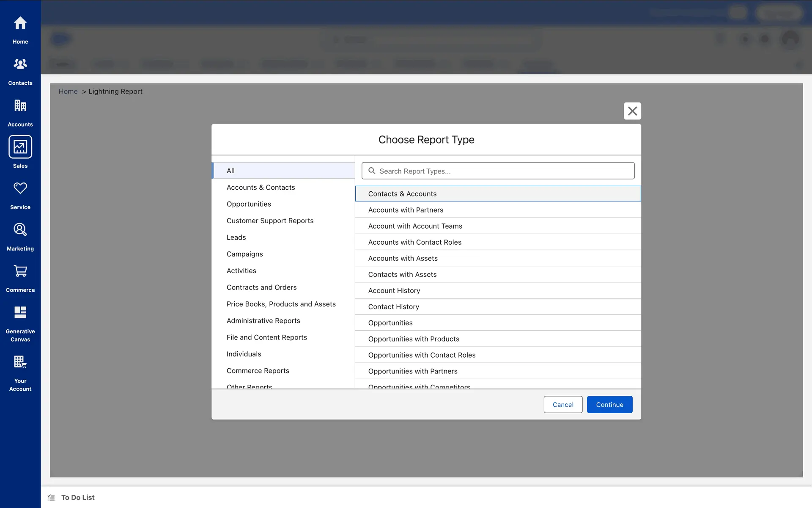Open the Home sidebar icon
Screen dimensions: 812x508
tap(20, 23)
